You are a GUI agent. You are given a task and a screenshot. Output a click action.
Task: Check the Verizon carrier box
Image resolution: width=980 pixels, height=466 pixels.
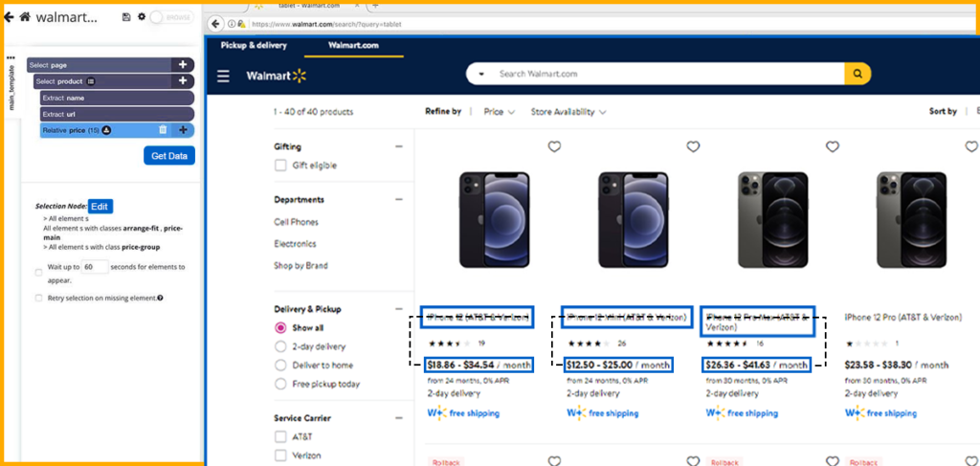pyautogui.click(x=280, y=455)
